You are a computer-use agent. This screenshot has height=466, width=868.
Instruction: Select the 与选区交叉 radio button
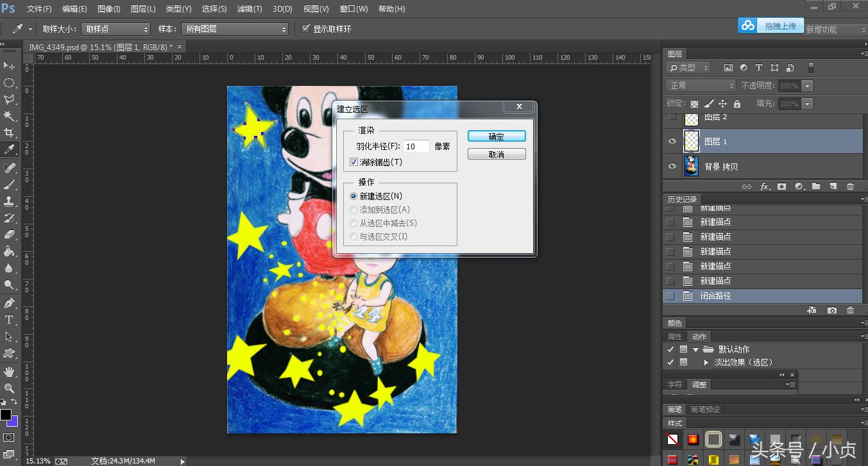click(x=353, y=237)
